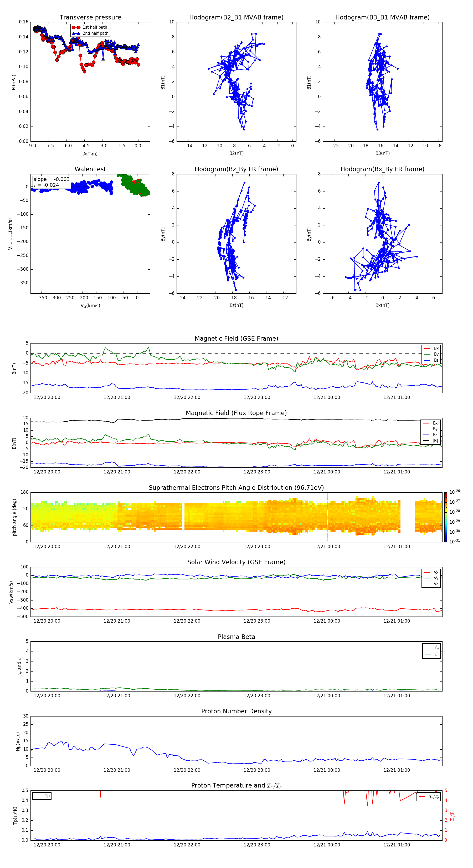Select the 'Np(#/cc)' y-axis label
473x868 pixels.
click(x=18, y=741)
